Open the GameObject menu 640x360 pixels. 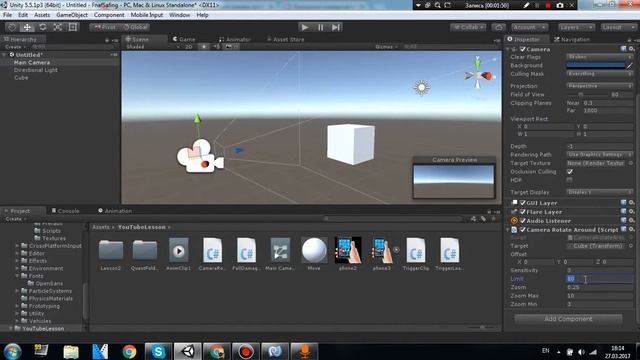point(72,15)
